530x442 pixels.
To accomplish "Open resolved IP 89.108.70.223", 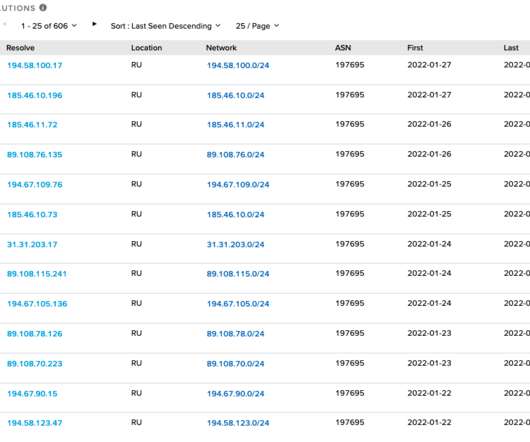I will [35, 364].
